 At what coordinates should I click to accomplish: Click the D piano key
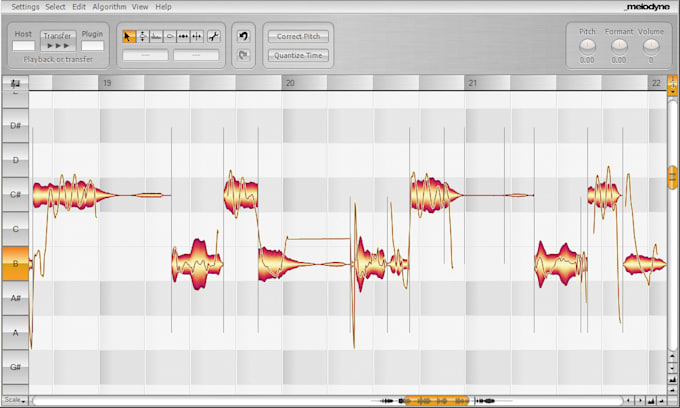click(x=15, y=160)
